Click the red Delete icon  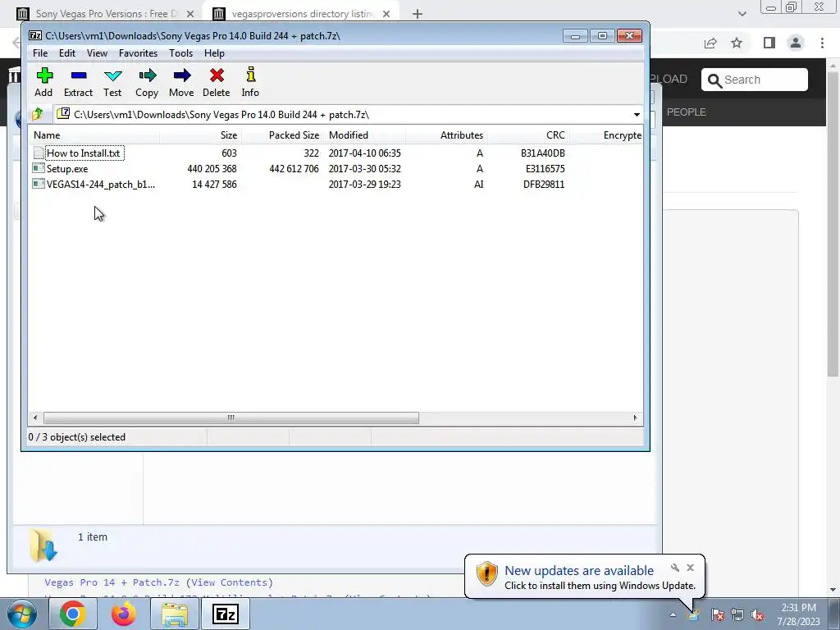[217, 82]
